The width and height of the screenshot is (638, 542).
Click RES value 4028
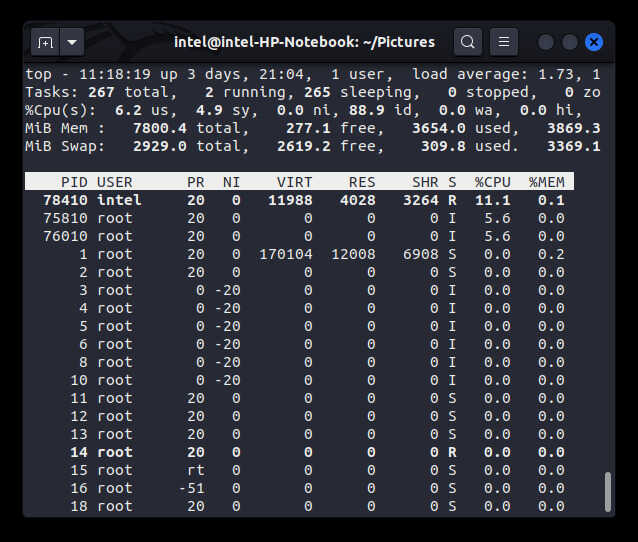pos(358,200)
